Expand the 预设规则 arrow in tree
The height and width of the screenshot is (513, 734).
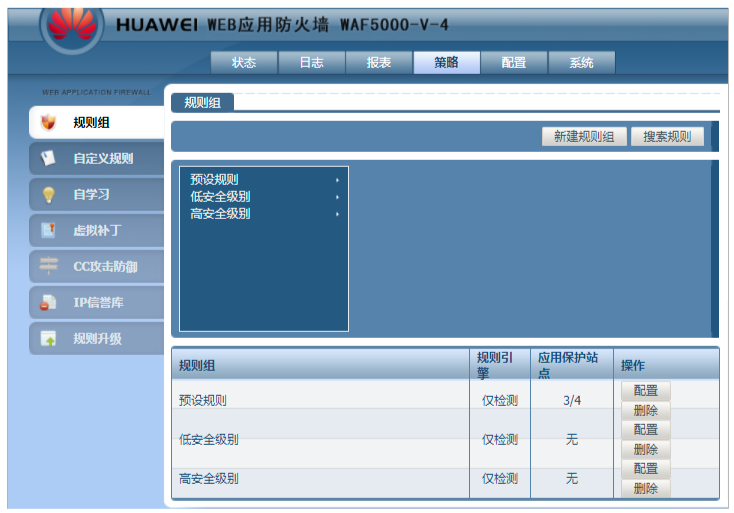[337, 180]
